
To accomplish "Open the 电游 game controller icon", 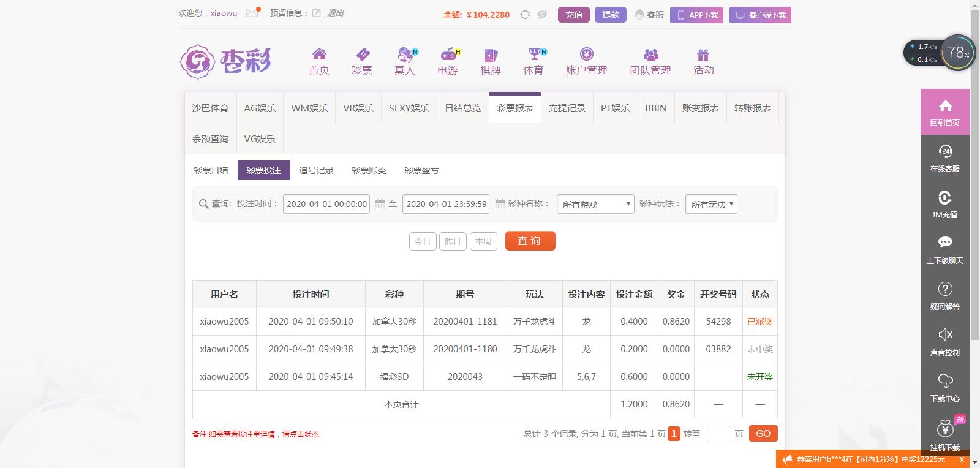I will [x=448, y=55].
